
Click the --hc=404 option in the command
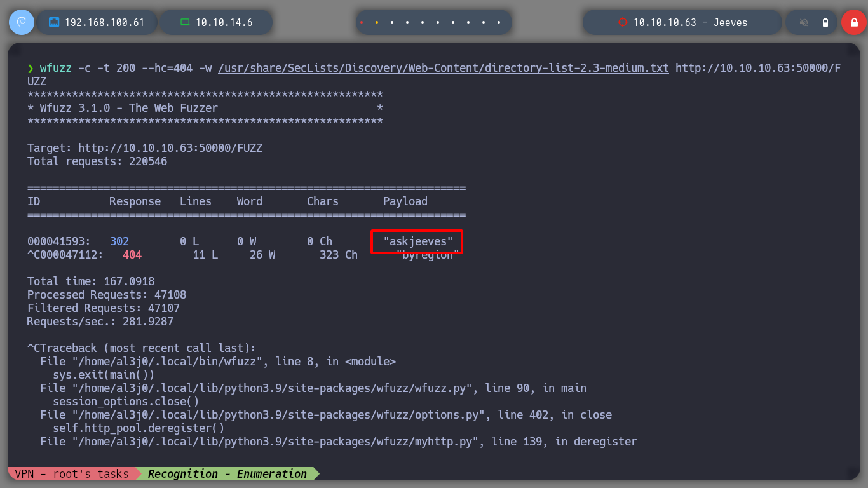pyautogui.click(x=166, y=68)
